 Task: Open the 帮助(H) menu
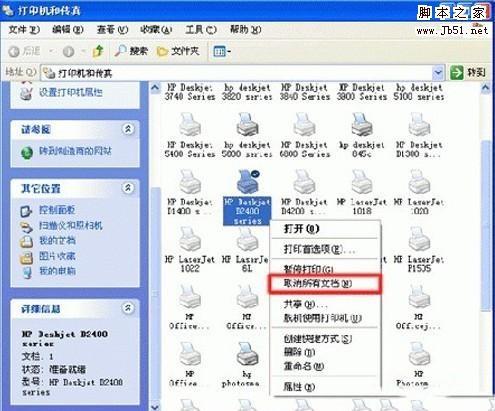245,30
